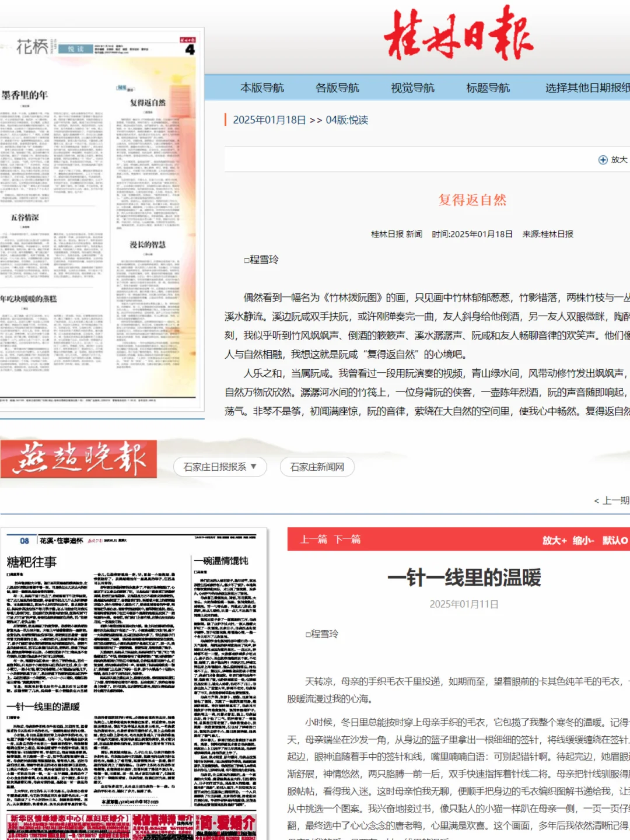Expand the 石家庄日报报系 dropdown
Image resolution: width=630 pixels, height=840 pixels.
coord(220,467)
